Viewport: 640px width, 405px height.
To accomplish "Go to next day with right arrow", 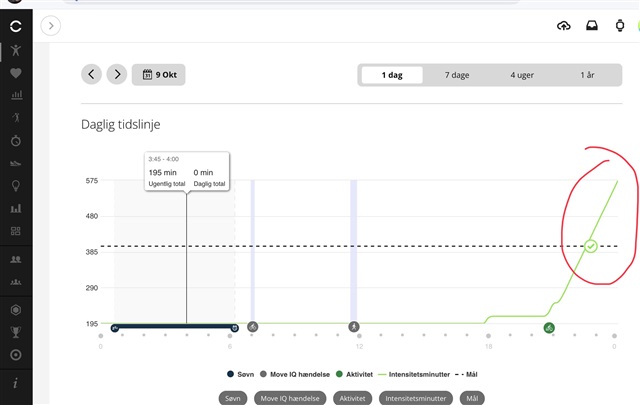I will pyautogui.click(x=117, y=74).
